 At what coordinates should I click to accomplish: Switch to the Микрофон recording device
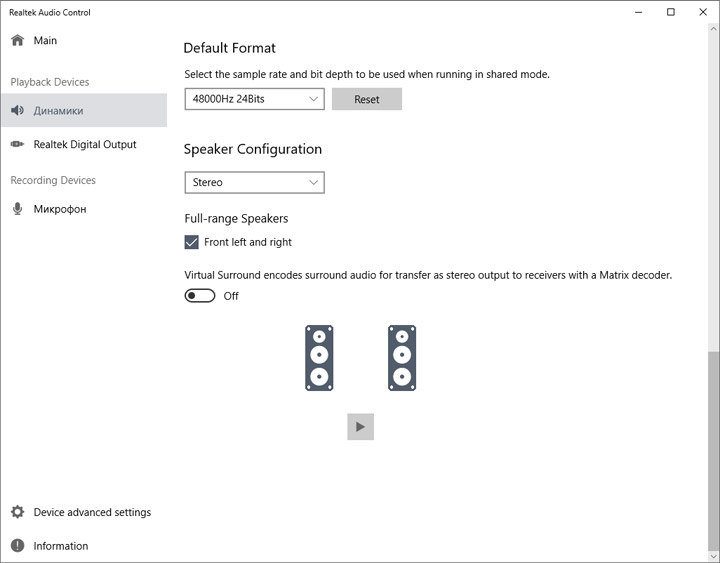[x=60, y=209]
